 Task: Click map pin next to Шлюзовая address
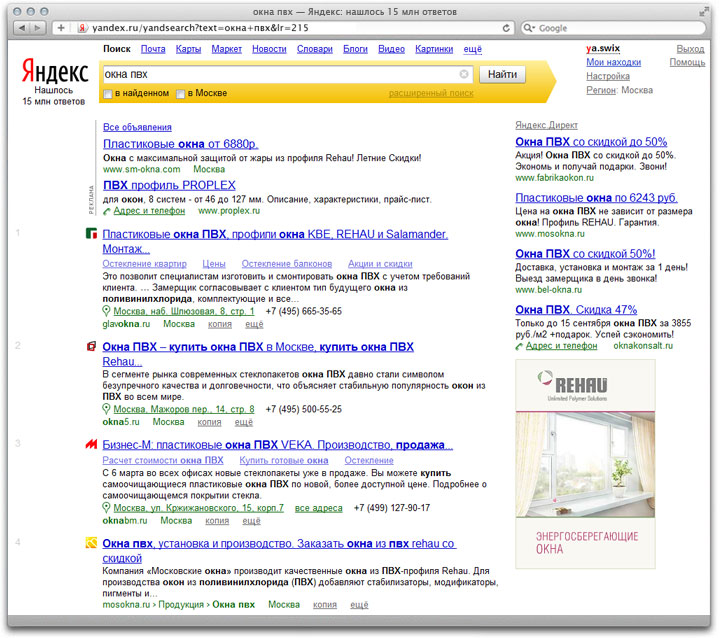pos(107,311)
